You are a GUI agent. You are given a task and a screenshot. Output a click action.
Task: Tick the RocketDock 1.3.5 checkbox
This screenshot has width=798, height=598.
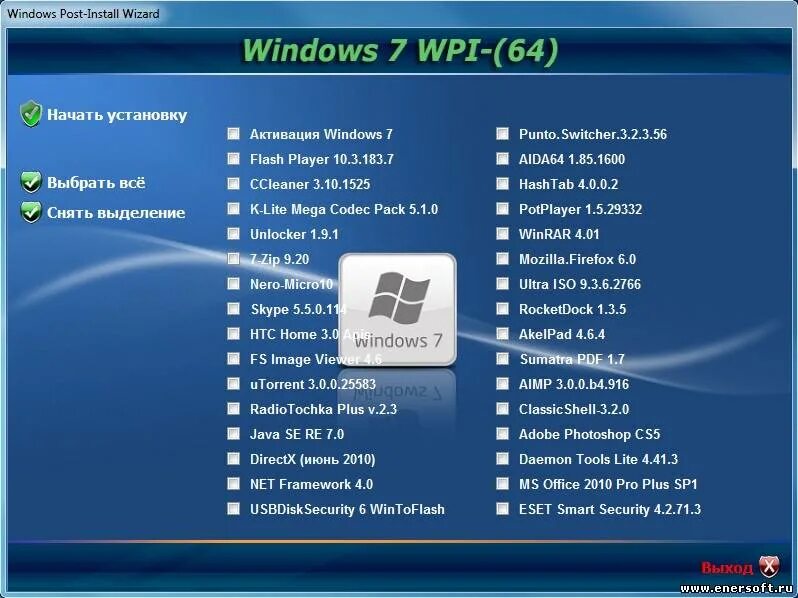[502, 309]
